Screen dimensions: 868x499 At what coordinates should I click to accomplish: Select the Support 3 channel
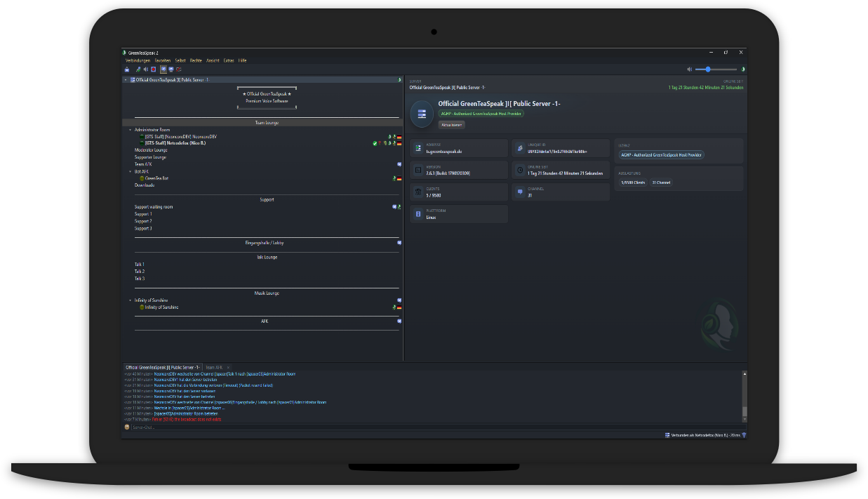(143, 228)
